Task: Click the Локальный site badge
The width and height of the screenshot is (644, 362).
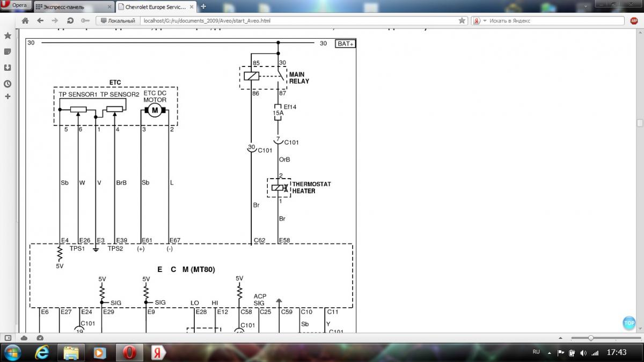Action: [118, 20]
